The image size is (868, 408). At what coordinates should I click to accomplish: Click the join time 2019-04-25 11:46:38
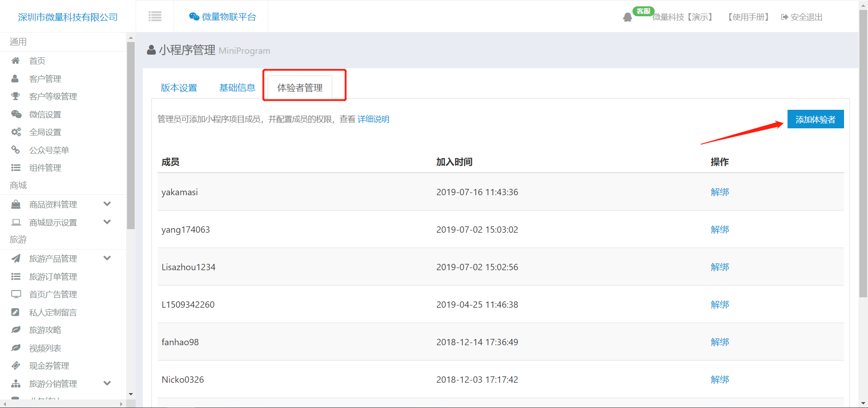click(477, 305)
